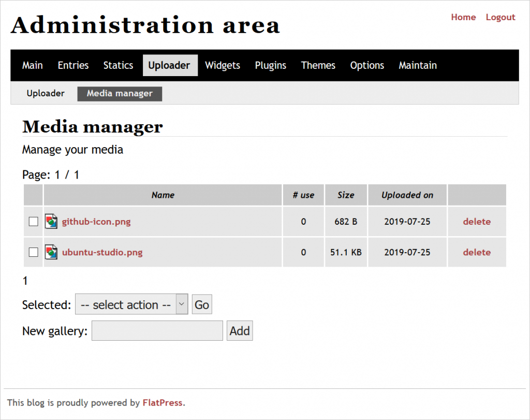Open the Widgets section
530x420 pixels.
(x=222, y=65)
